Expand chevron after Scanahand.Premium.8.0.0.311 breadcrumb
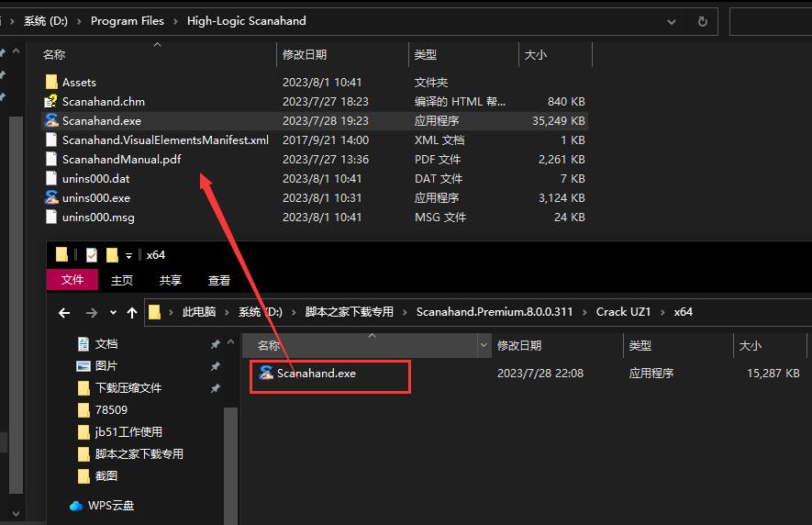The width and height of the screenshot is (812, 525). [584, 312]
